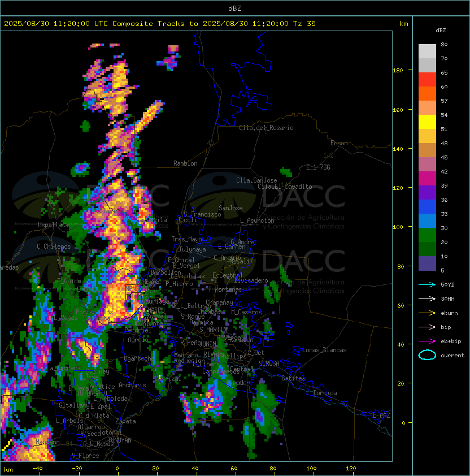The image size is (470, 476).
Task: Click the magenta eb+bip arrow icon
Action: click(x=427, y=341)
